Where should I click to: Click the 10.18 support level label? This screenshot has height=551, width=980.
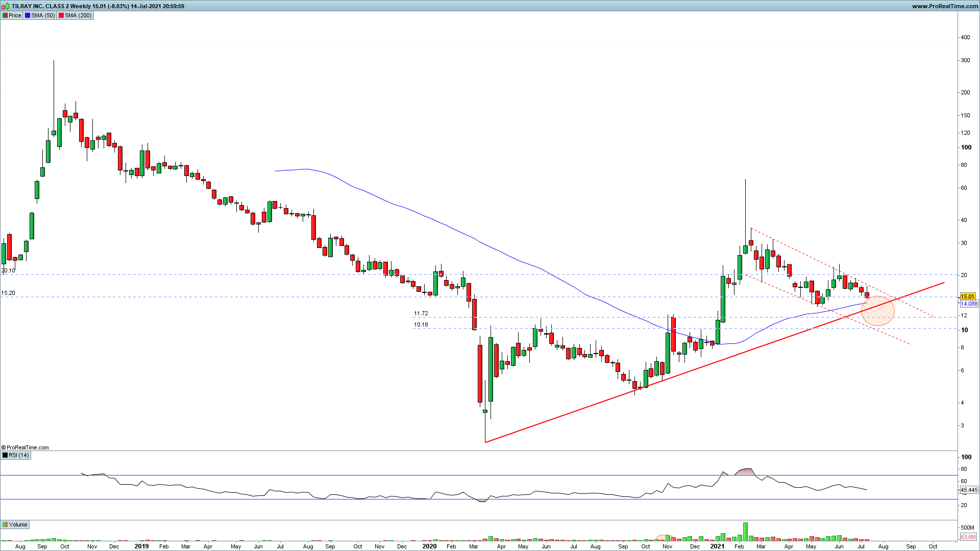[421, 324]
